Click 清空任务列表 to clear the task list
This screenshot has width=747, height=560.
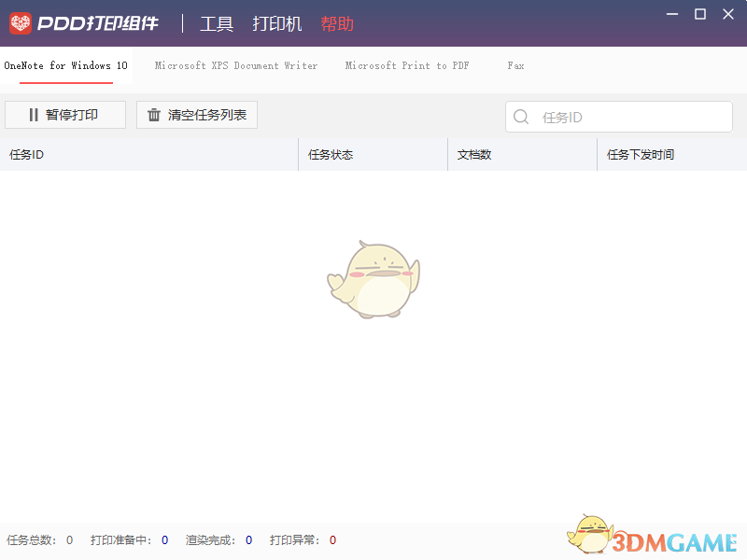196,115
